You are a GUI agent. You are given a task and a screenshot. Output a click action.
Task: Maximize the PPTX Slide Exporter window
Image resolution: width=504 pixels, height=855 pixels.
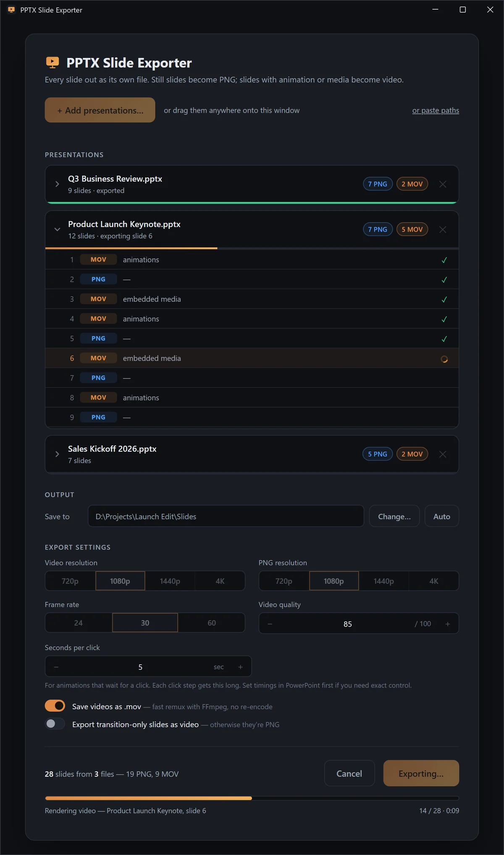pos(463,10)
